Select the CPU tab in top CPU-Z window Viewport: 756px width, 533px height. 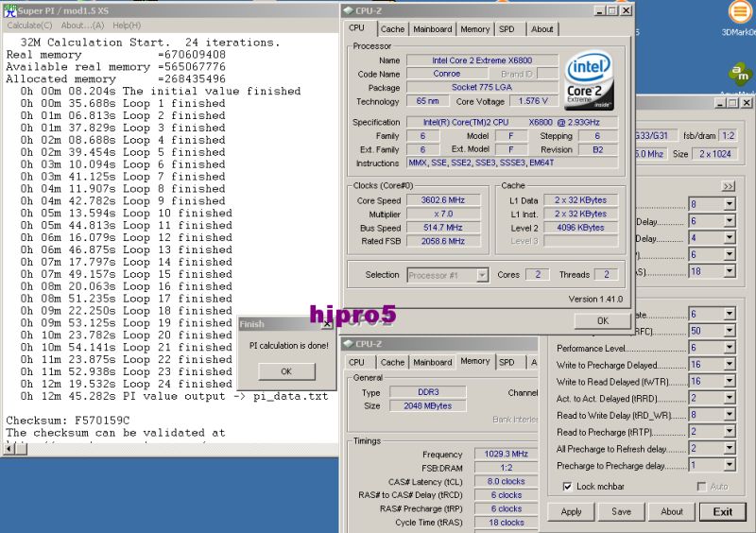[357, 28]
